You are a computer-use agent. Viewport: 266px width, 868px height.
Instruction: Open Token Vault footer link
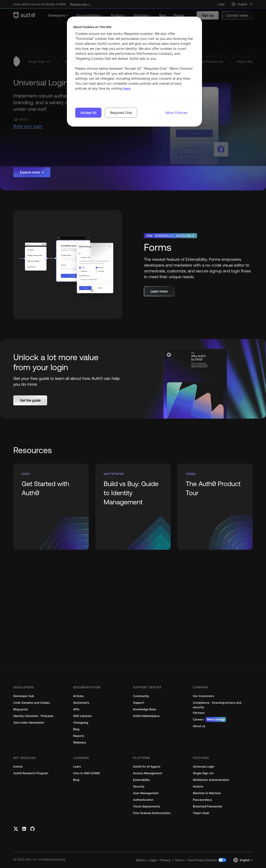(201, 813)
